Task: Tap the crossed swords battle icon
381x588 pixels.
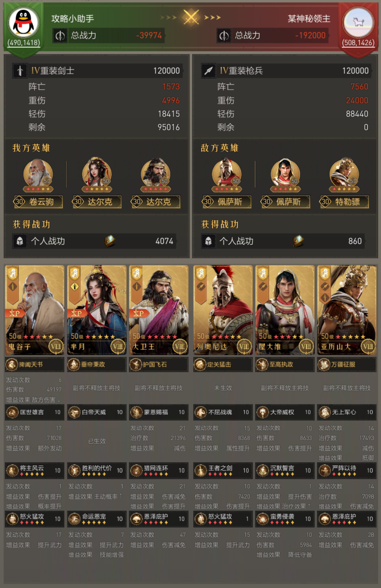Action: pos(191,17)
